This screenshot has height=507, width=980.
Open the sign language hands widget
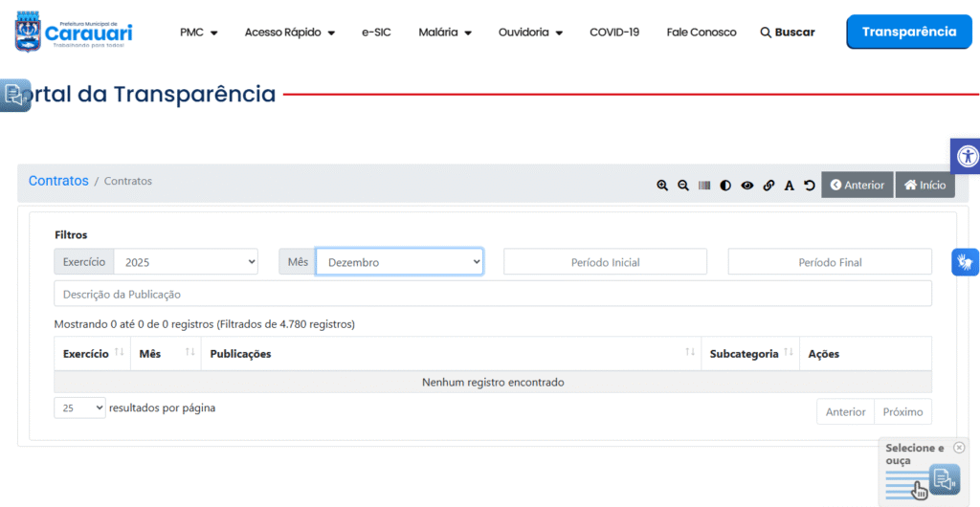click(966, 261)
